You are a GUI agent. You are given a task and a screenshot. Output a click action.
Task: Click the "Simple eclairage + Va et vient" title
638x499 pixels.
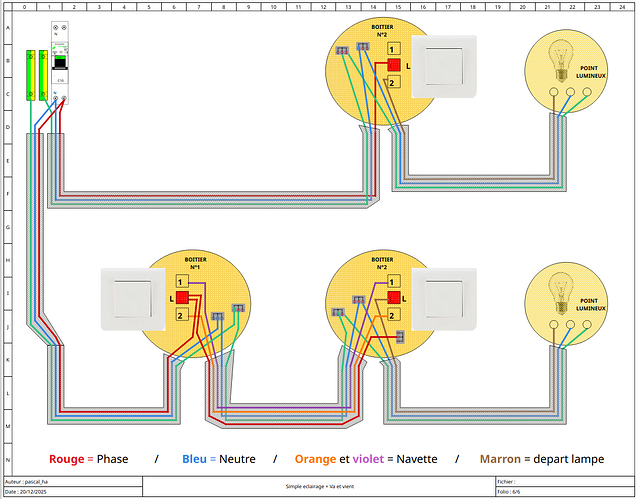click(319, 486)
